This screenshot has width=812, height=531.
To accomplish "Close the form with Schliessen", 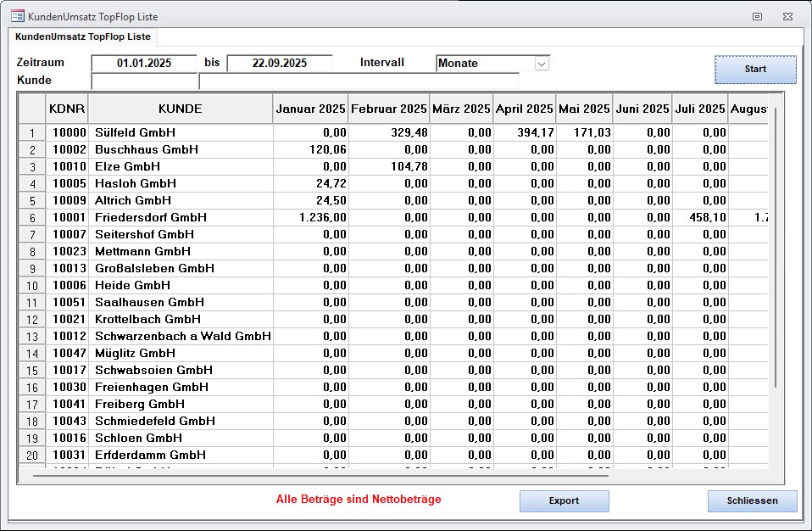I will click(752, 501).
